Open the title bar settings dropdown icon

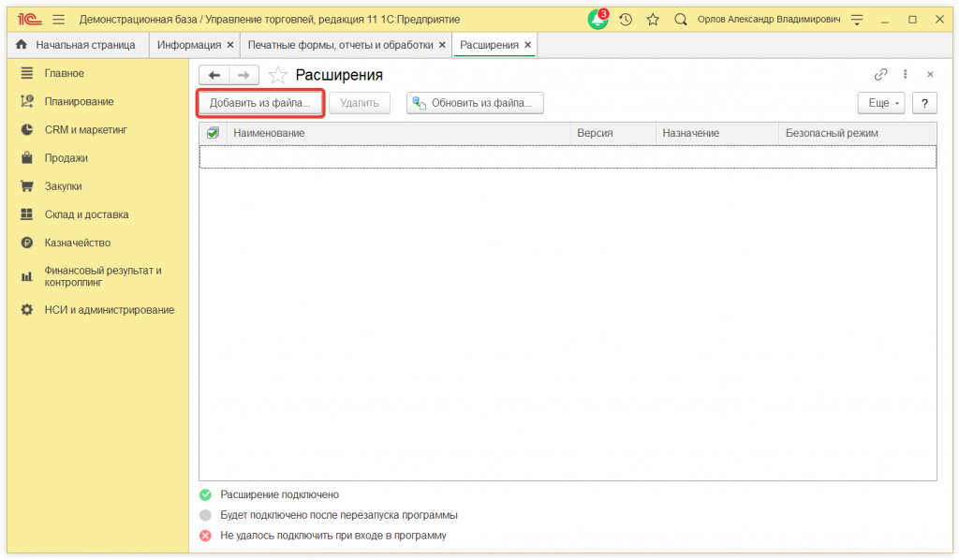coord(856,20)
